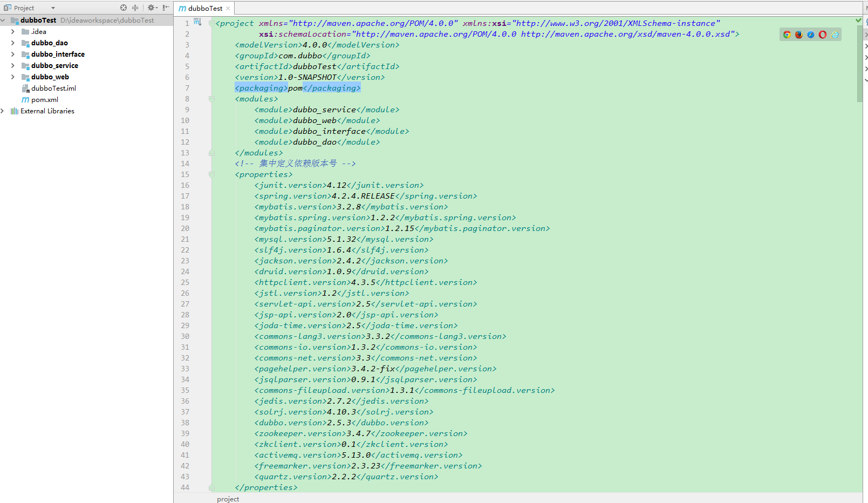
Task: Open pom.xml in Safari browser icon
Action: 811,35
